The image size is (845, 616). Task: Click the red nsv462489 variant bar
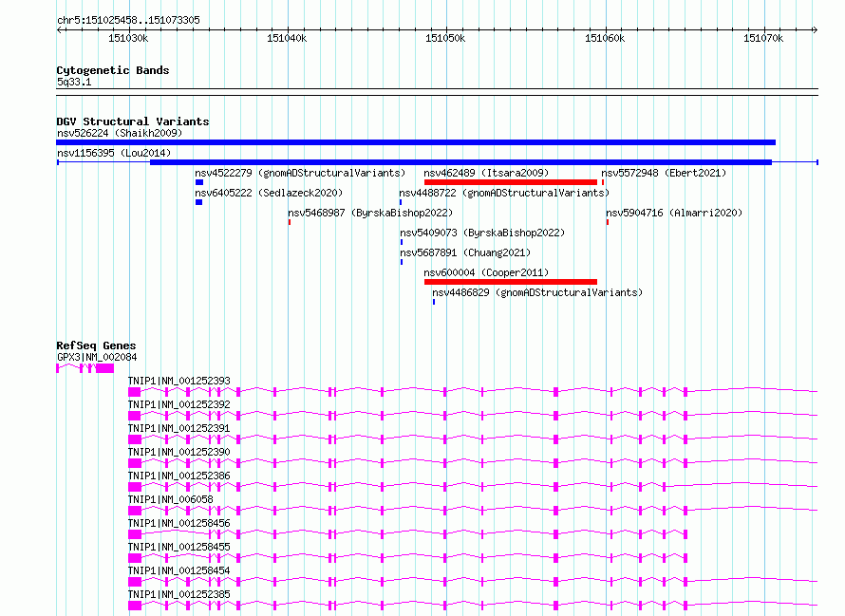(511, 182)
